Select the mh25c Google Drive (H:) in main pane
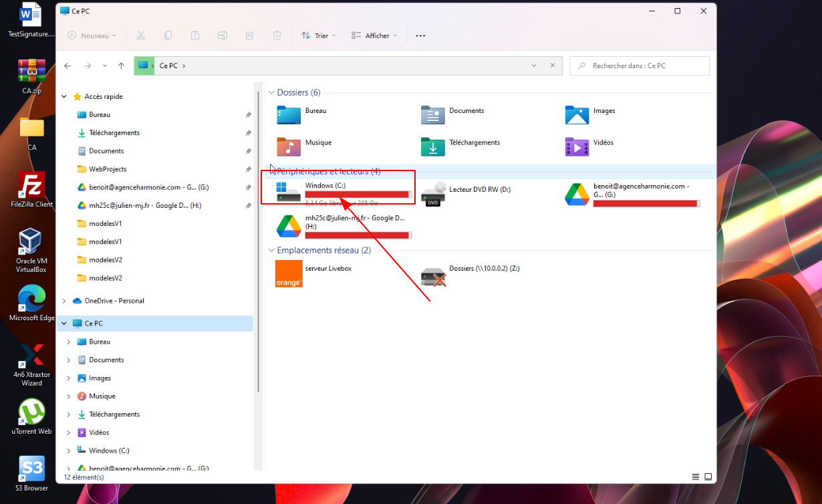This screenshot has width=822, height=504. [344, 226]
